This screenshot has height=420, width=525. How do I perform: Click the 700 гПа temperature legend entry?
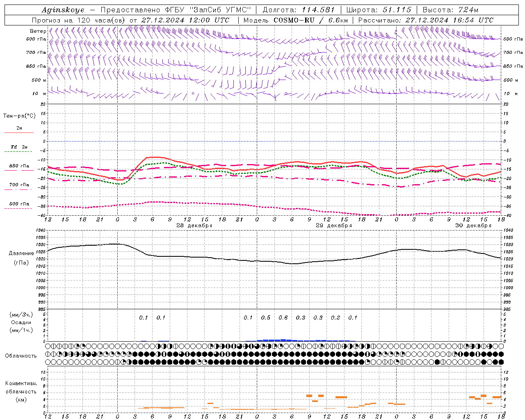(19, 185)
